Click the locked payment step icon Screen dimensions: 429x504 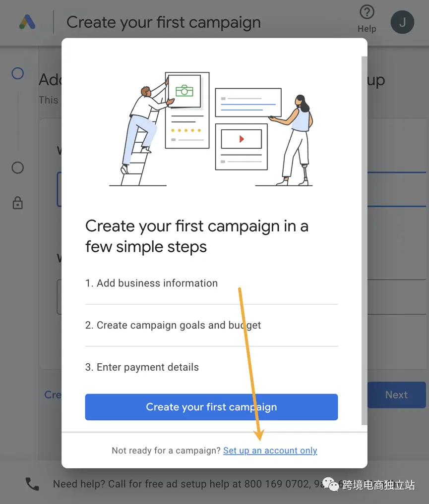click(18, 203)
